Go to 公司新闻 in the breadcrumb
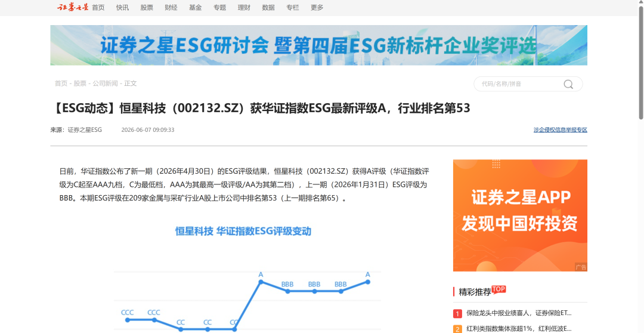Screen dimensions: 644x333 pos(105,84)
